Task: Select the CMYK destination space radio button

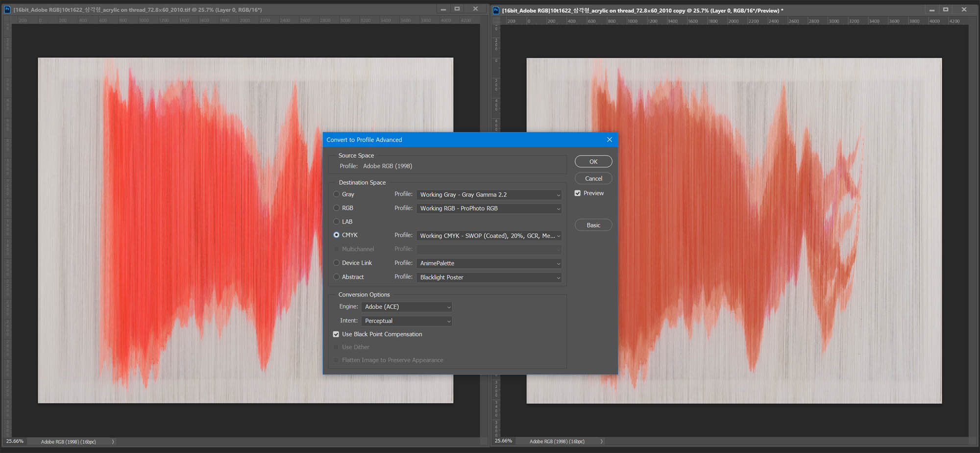Action: [x=337, y=235]
